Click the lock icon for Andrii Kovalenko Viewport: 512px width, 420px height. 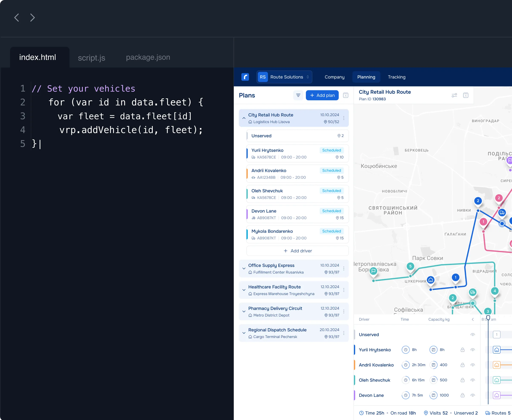463,365
